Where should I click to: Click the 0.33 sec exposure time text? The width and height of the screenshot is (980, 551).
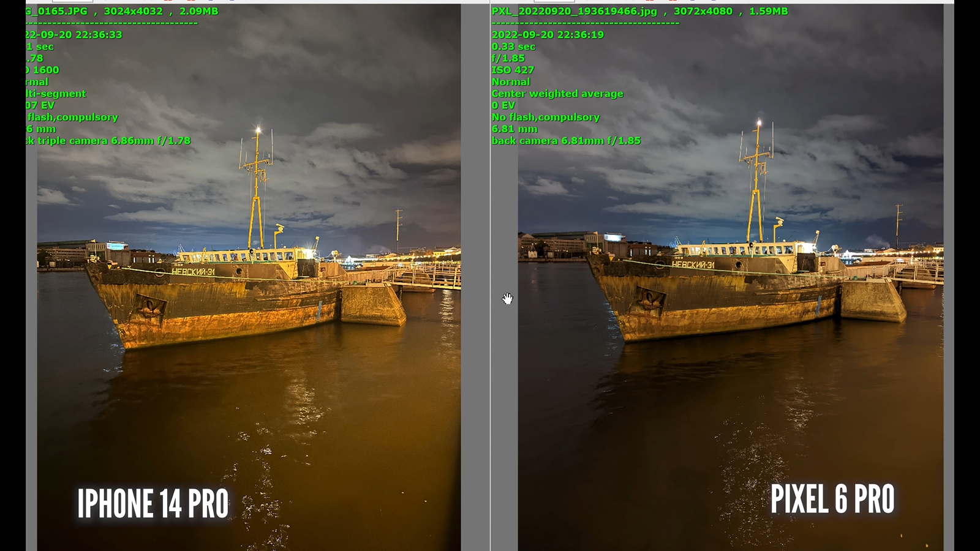point(513,47)
